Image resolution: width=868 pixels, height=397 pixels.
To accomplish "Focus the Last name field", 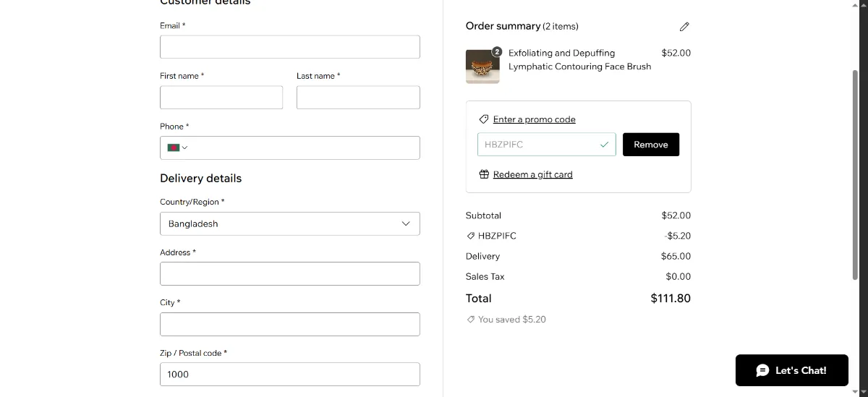I will [x=358, y=98].
